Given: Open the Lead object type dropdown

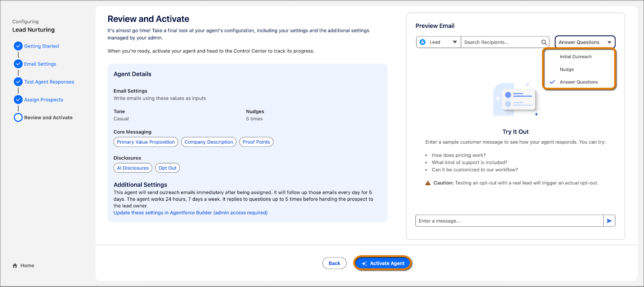Looking at the screenshot, I should [454, 42].
